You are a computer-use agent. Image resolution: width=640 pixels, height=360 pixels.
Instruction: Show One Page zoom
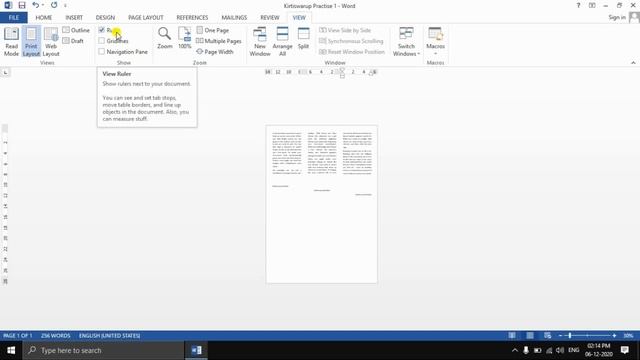(212, 30)
